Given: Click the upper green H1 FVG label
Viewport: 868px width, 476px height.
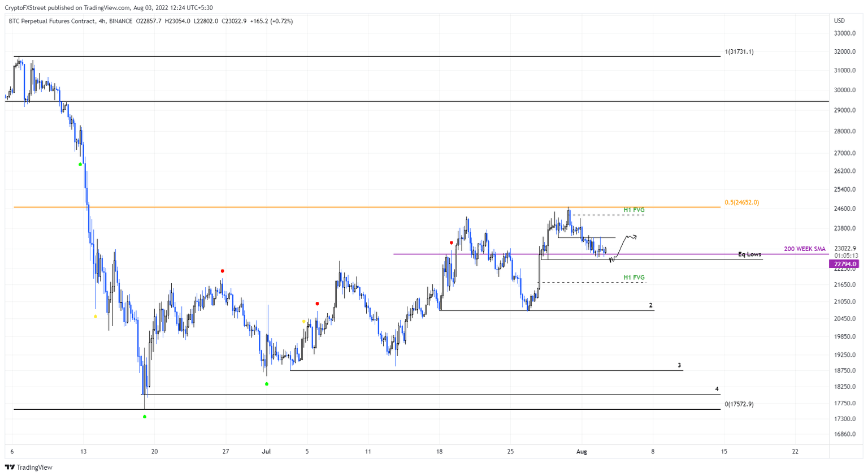Looking at the screenshot, I should 634,210.
